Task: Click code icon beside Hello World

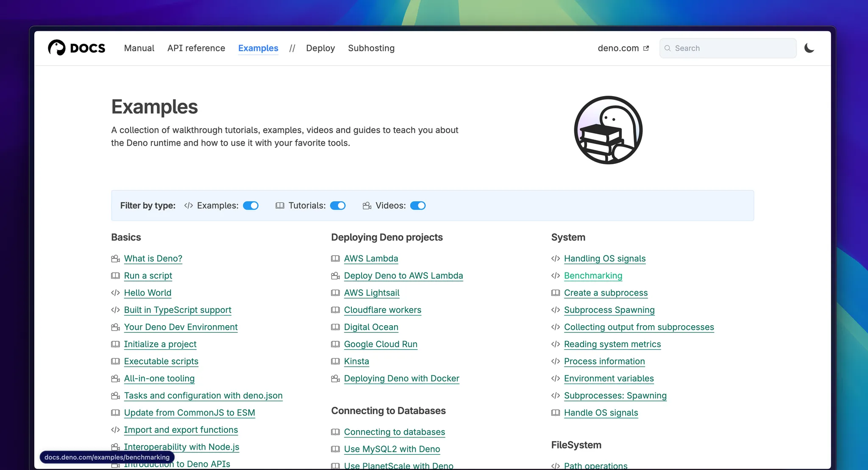Action: pyautogui.click(x=115, y=293)
